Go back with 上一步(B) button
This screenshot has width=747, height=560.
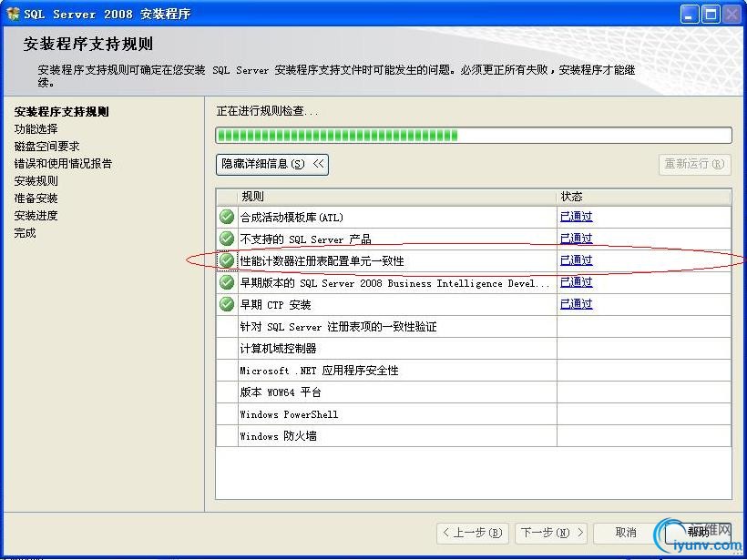coord(473,533)
